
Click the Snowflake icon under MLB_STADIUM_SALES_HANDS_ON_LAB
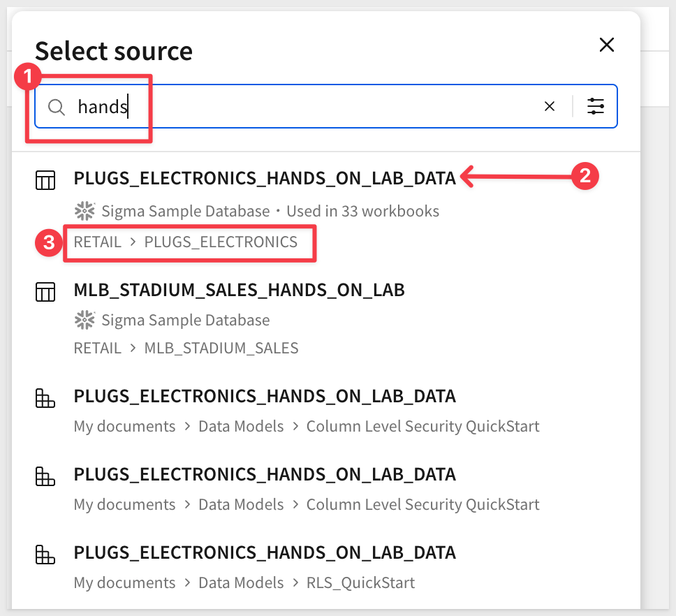(84, 321)
